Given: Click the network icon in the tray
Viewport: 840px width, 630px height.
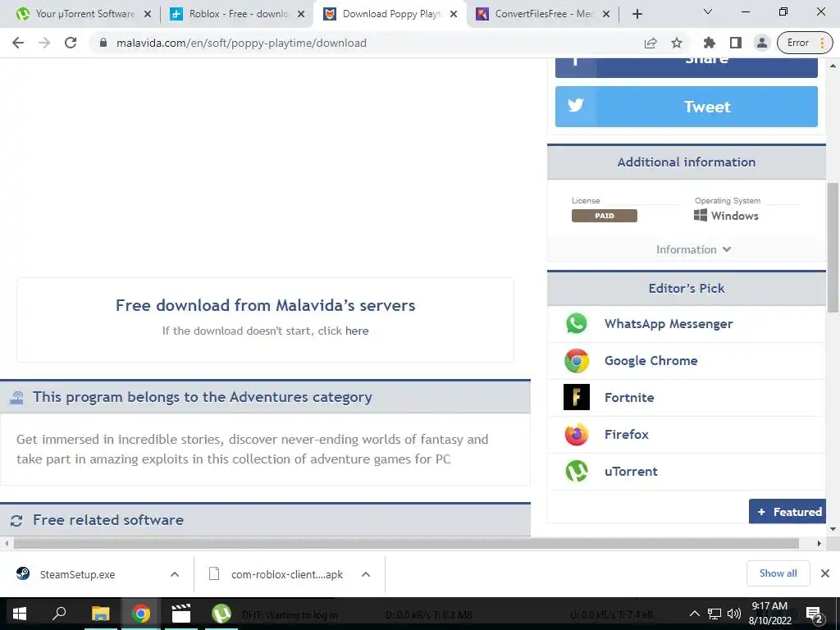Looking at the screenshot, I should [714, 614].
